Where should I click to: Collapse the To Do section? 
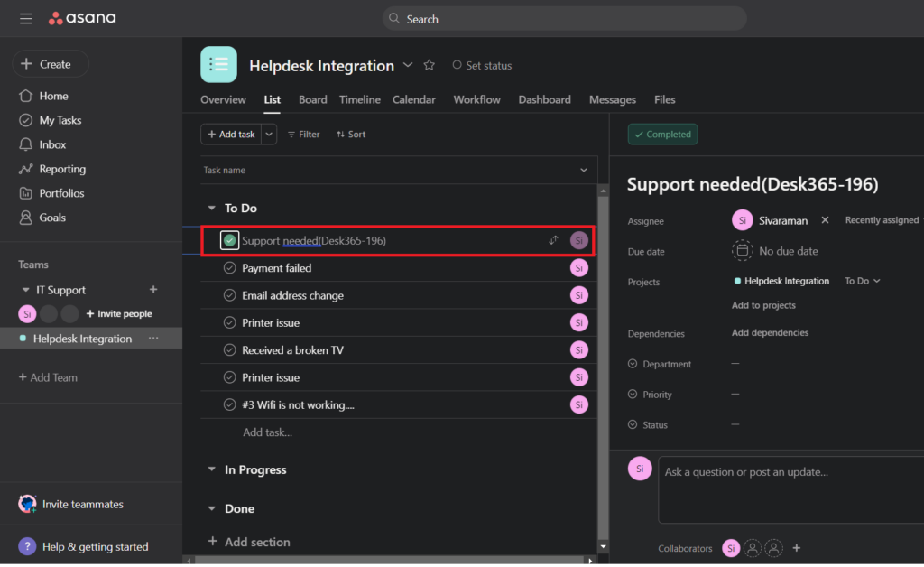pyautogui.click(x=211, y=208)
